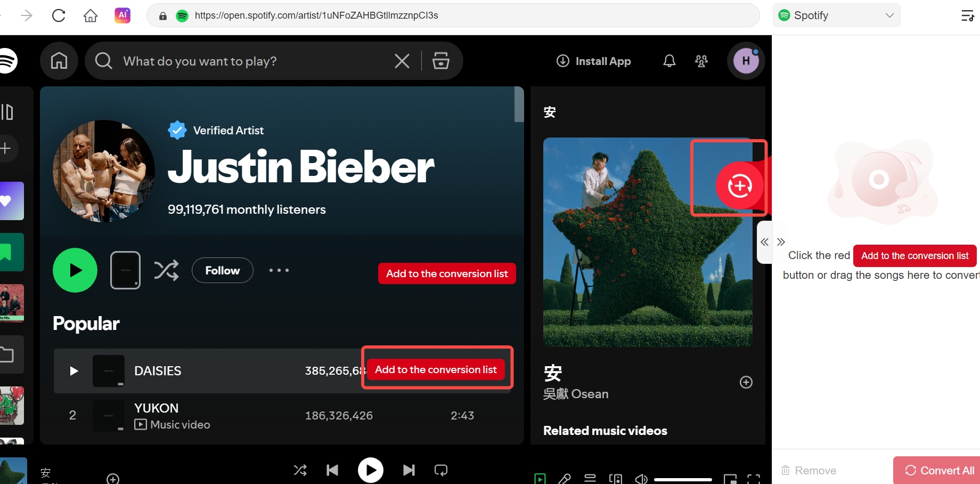Viewport: 980px width, 484px height.
Task: Expand the converter panel with double-right chevron
Action: pyautogui.click(x=781, y=242)
